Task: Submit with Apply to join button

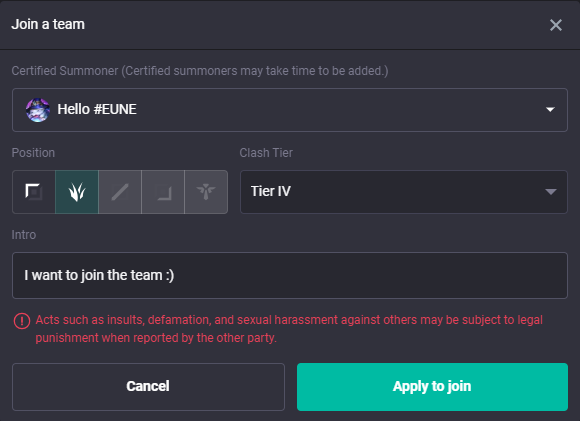Action: [x=432, y=387]
